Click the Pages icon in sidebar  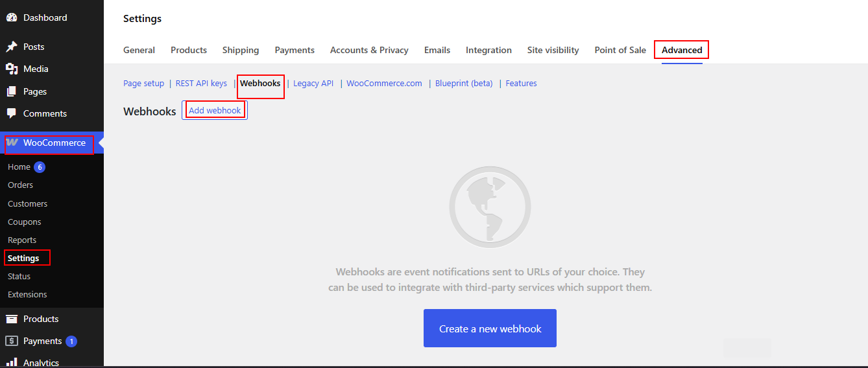(x=11, y=91)
